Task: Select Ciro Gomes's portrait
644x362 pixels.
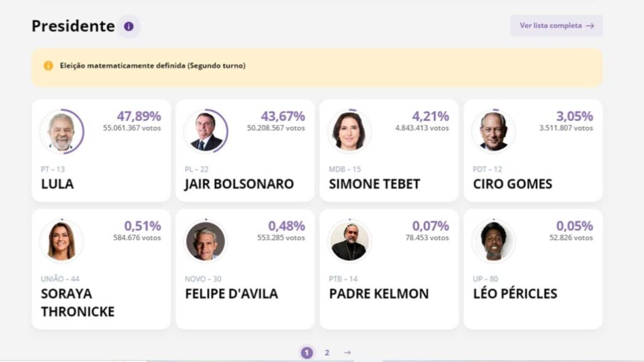Action: 494,132
